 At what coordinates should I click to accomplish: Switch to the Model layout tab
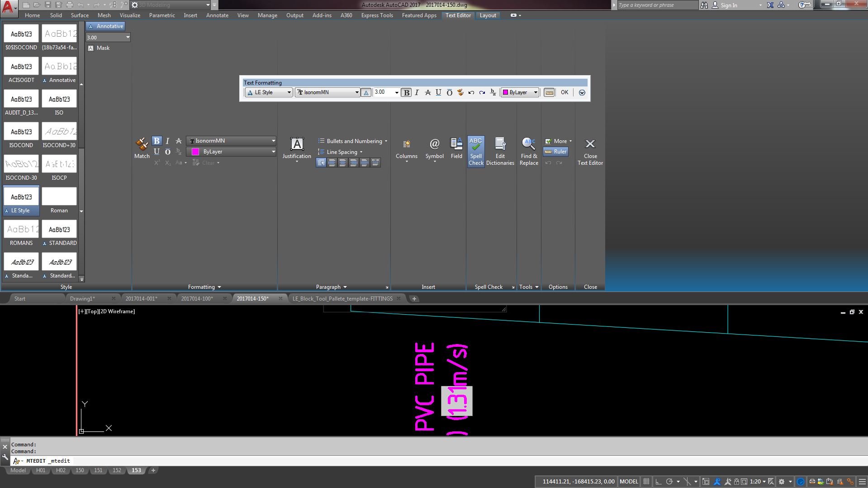coord(18,470)
